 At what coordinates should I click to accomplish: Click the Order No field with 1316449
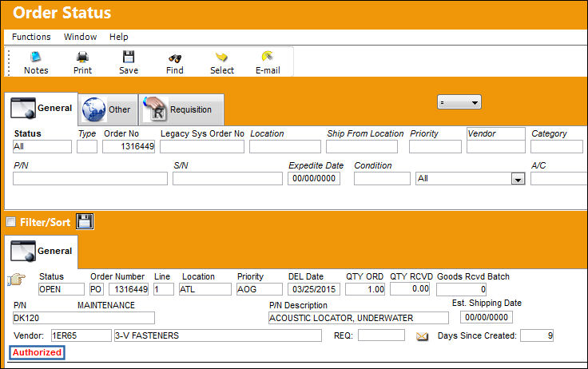pyautogui.click(x=129, y=147)
